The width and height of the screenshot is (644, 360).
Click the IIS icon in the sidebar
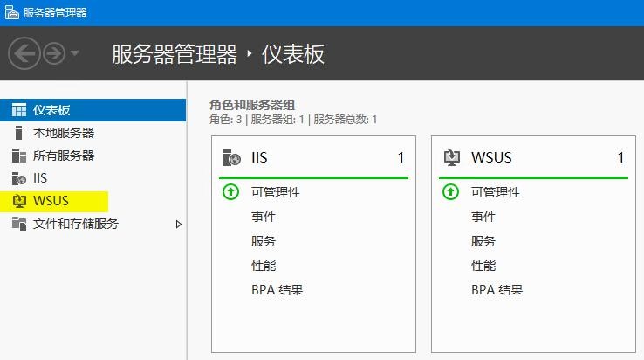tap(19, 178)
